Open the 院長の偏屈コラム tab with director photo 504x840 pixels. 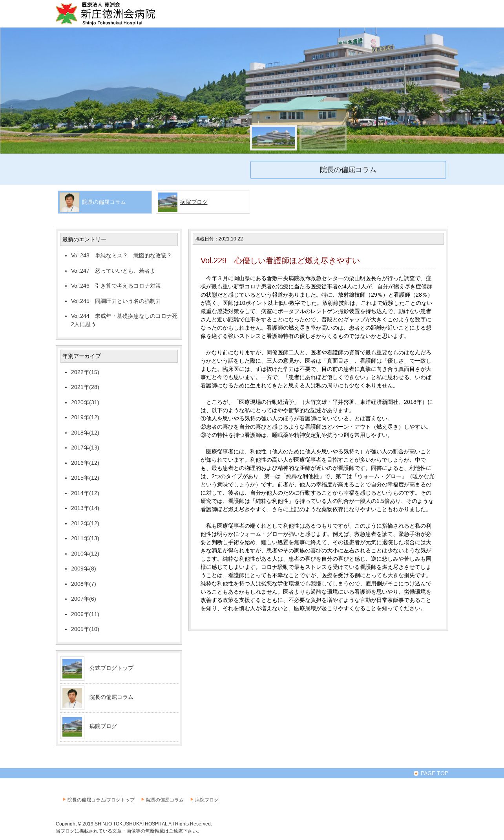(x=105, y=202)
